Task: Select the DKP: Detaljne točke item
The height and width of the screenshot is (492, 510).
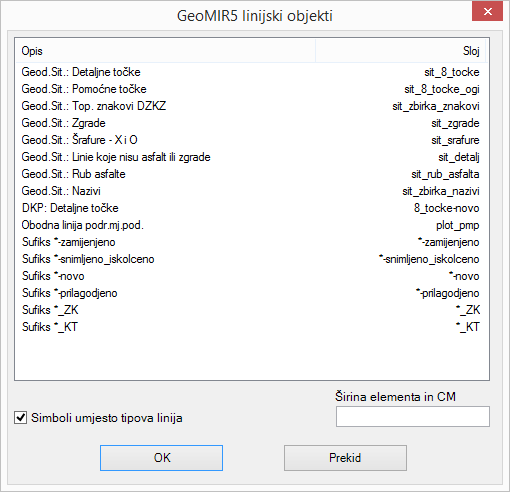Action: point(251,208)
